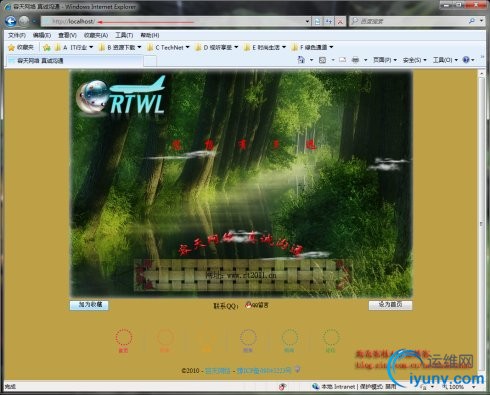This screenshot has height=395, width=490.
Task: Click the purple dashed circle icon
Action: coord(248,338)
